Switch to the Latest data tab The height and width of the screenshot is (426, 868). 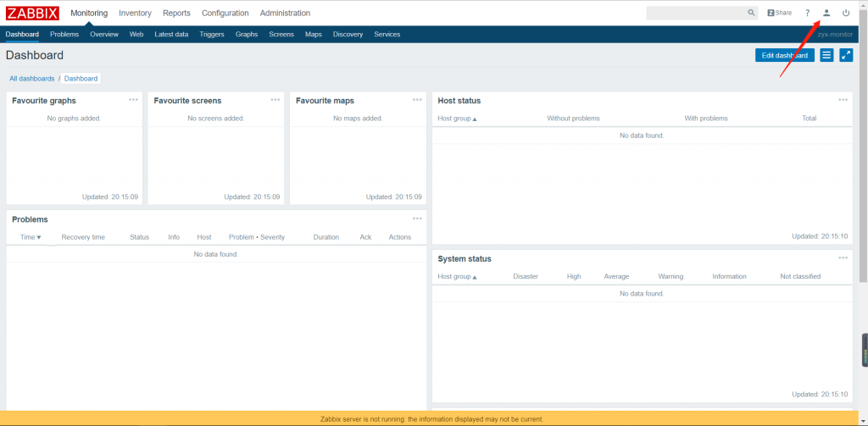coord(171,35)
